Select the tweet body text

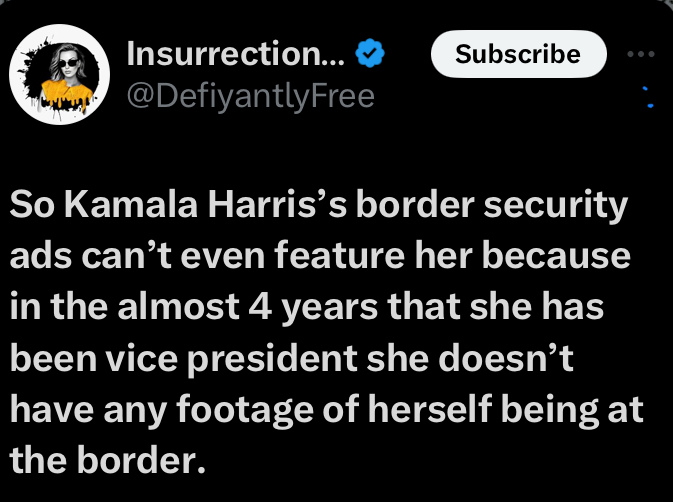[326, 333]
